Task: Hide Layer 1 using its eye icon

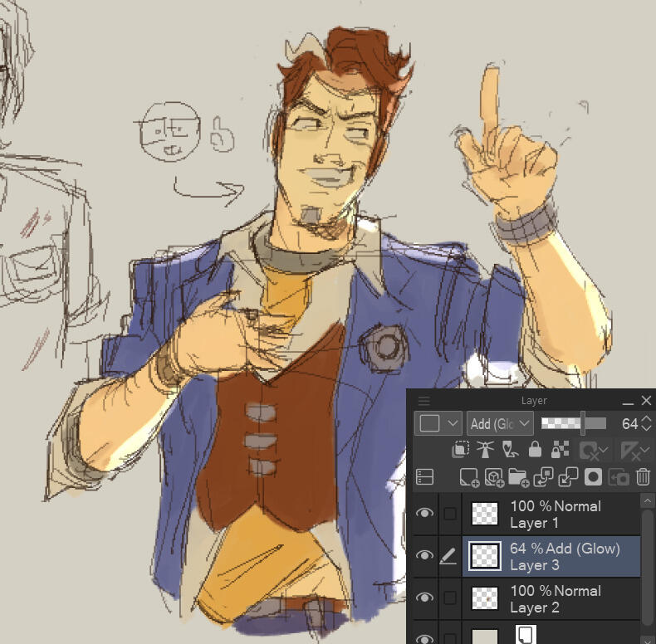Action: [x=425, y=514]
